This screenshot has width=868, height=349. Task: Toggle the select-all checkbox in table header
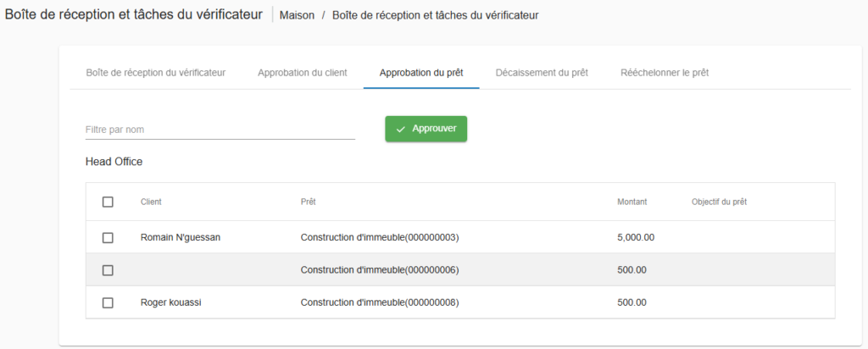click(x=108, y=202)
